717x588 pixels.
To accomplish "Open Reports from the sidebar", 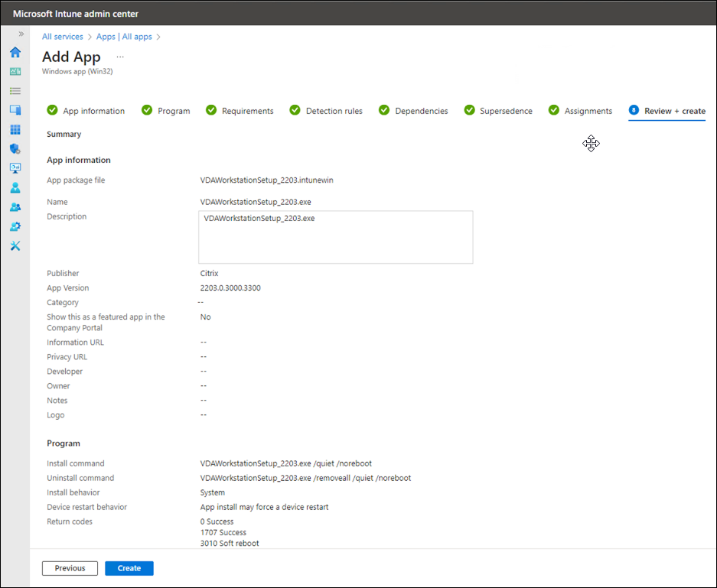I will click(x=15, y=167).
